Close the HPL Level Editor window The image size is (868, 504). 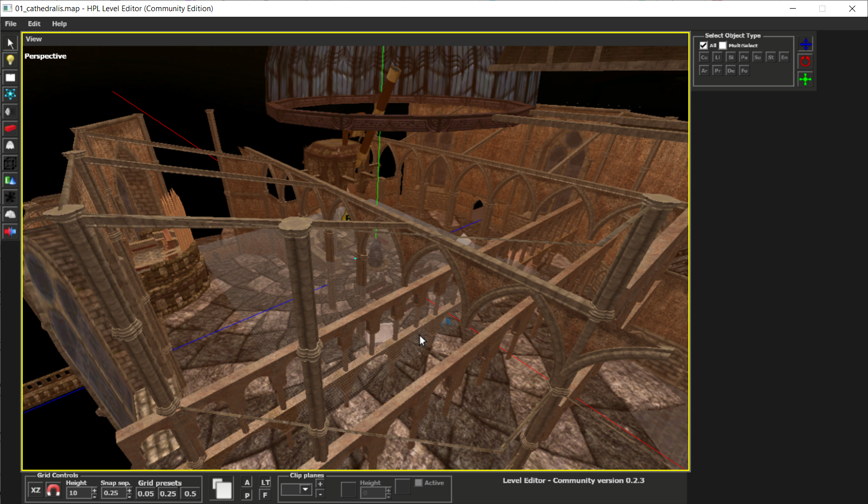[x=852, y=9]
